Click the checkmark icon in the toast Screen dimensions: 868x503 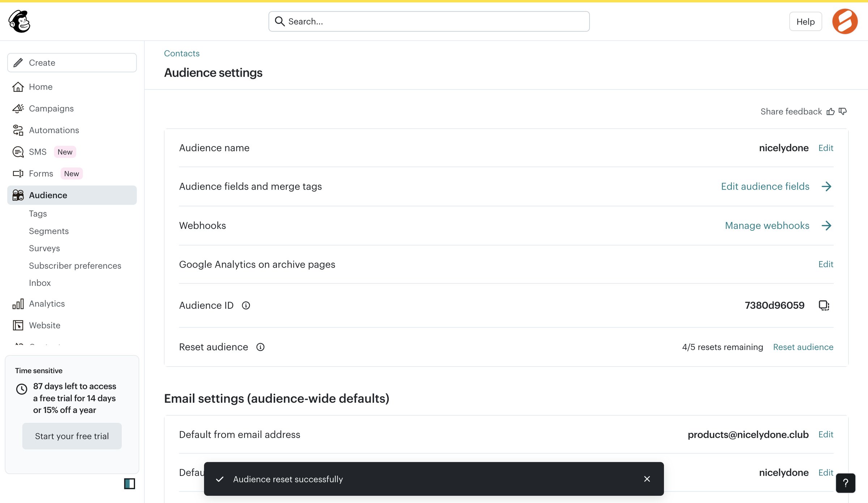click(220, 479)
